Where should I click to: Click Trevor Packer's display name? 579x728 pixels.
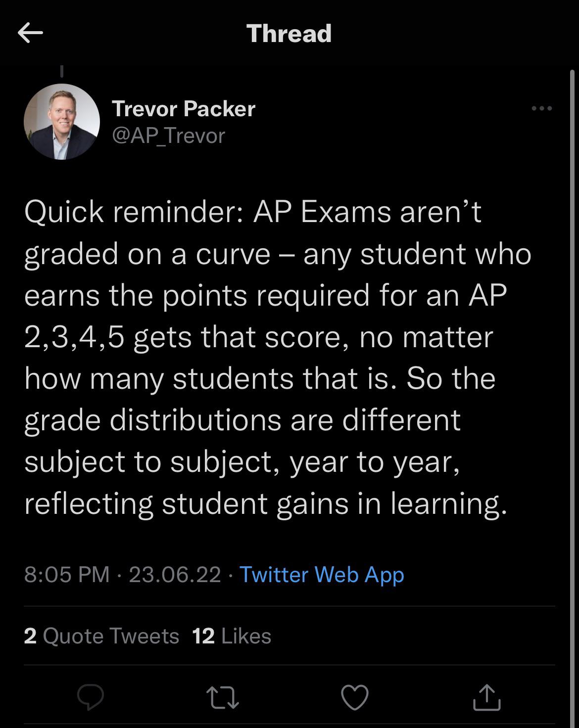pyautogui.click(x=184, y=108)
